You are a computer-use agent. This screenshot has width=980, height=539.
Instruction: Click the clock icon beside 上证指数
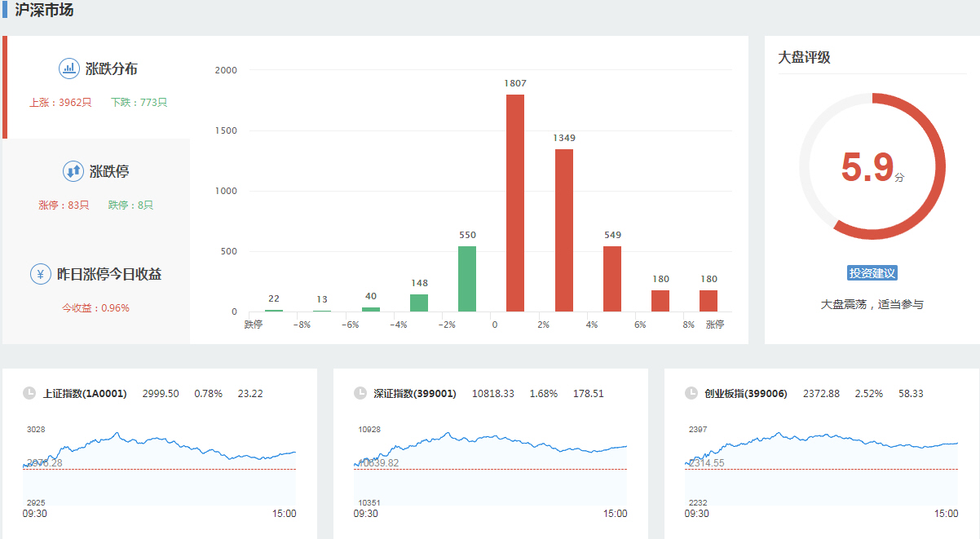29,393
